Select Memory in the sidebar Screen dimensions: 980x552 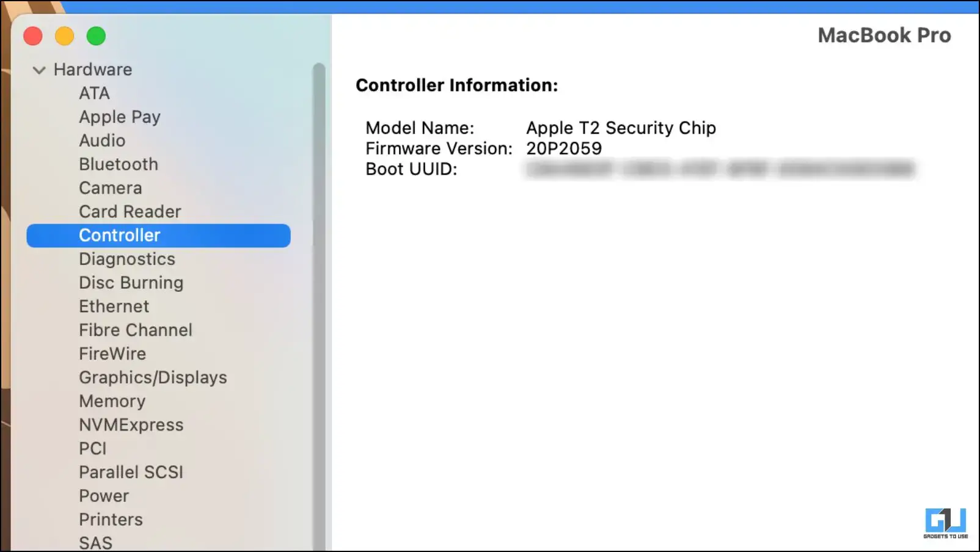tap(112, 401)
